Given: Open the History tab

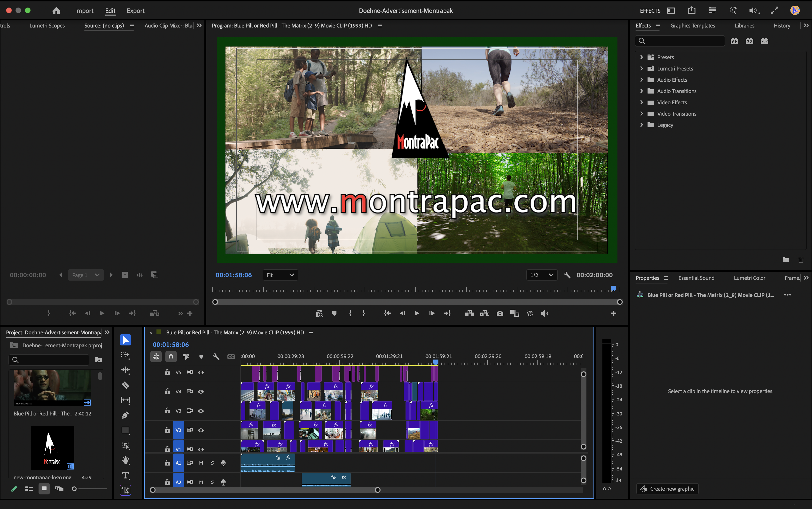Looking at the screenshot, I should (782, 26).
